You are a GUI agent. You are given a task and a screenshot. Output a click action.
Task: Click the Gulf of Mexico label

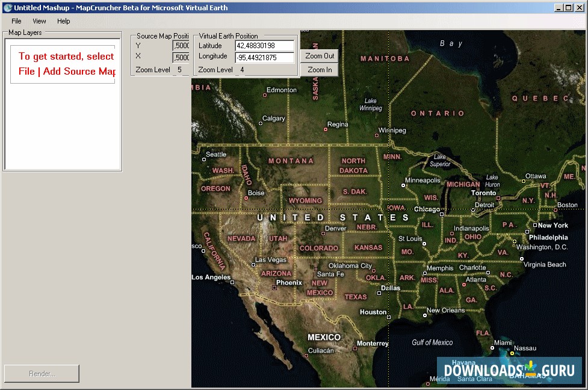click(432, 342)
